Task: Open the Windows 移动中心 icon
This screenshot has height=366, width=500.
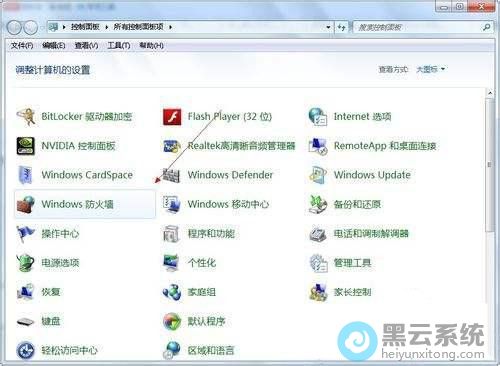Action: coord(172,204)
